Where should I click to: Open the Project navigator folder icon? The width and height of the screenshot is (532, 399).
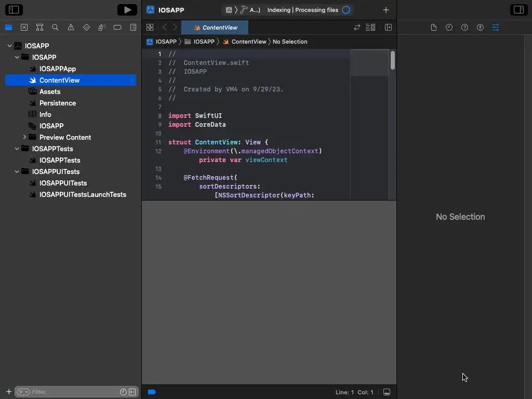(x=8, y=28)
